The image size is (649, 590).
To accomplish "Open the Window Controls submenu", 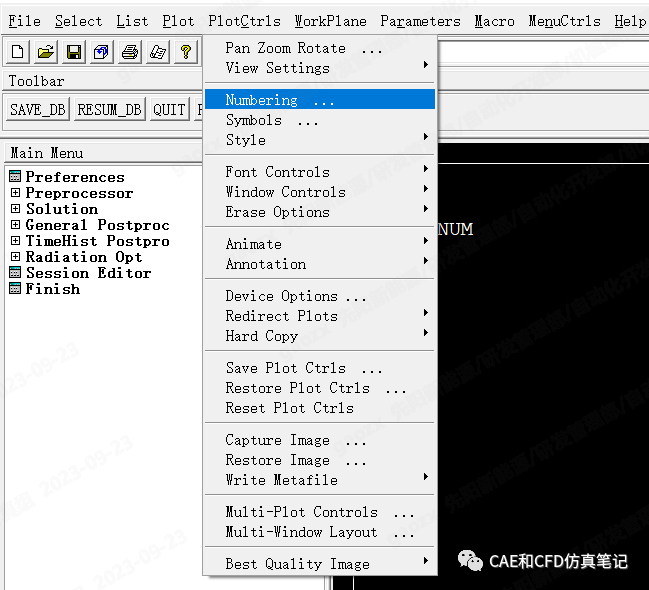I will click(320, 192).
